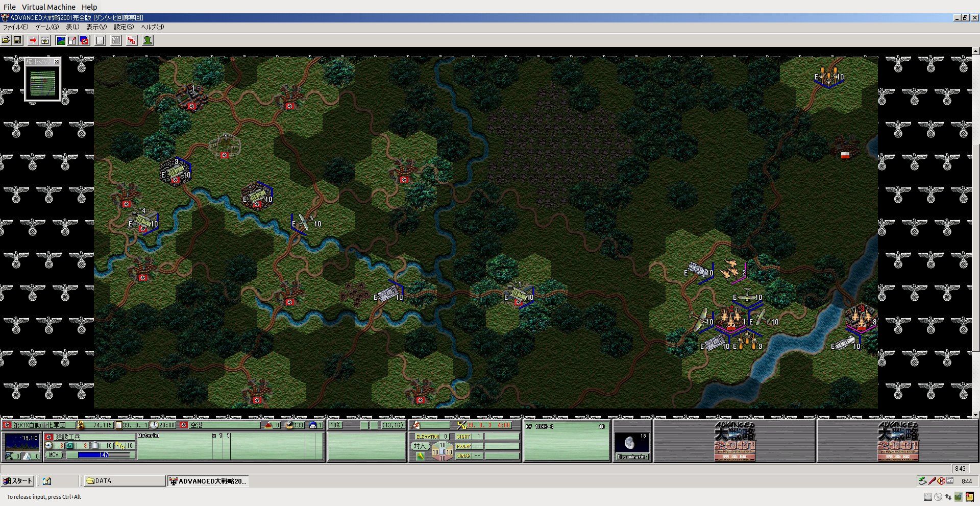Viewport: 980px width, 506px height.
Task: Click the open file toolbar icon
Action: click(6, 40)
